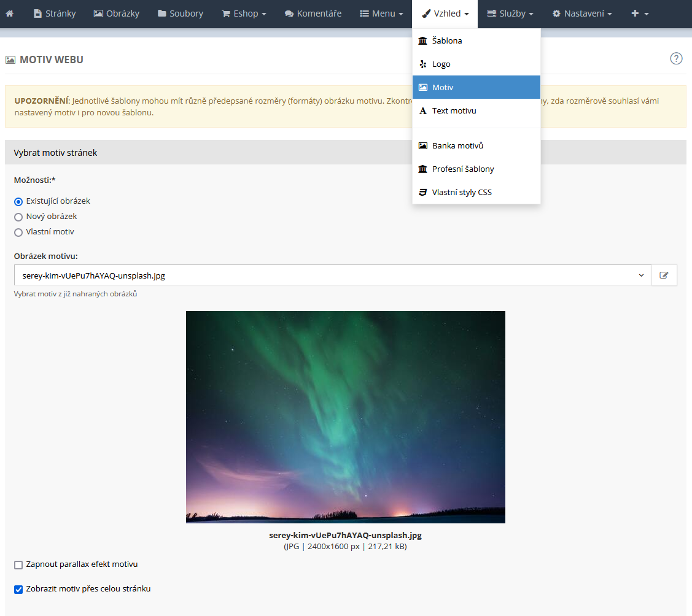Image resolution: width=692 pixels, height=616 pixels.
Task: Open the help question mark icon
Action: click(x=676, y=59)
